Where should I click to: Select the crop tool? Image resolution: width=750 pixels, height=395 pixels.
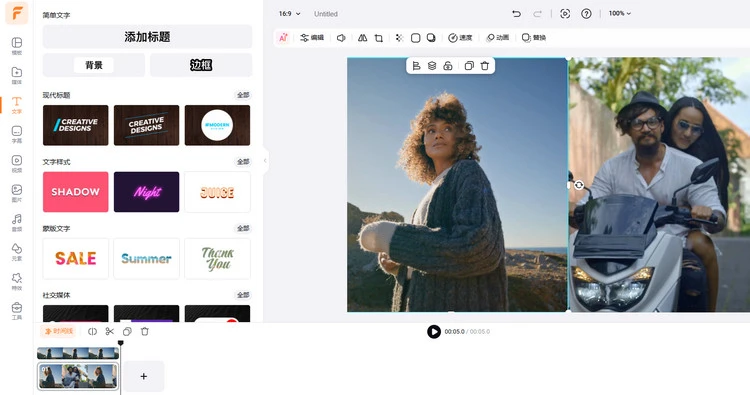click(x=378, y=38)
